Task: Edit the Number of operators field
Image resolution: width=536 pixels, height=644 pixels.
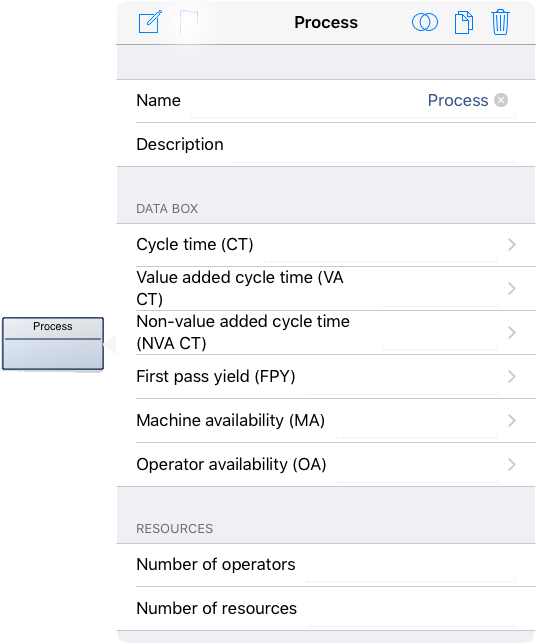Action: (411, 565)
